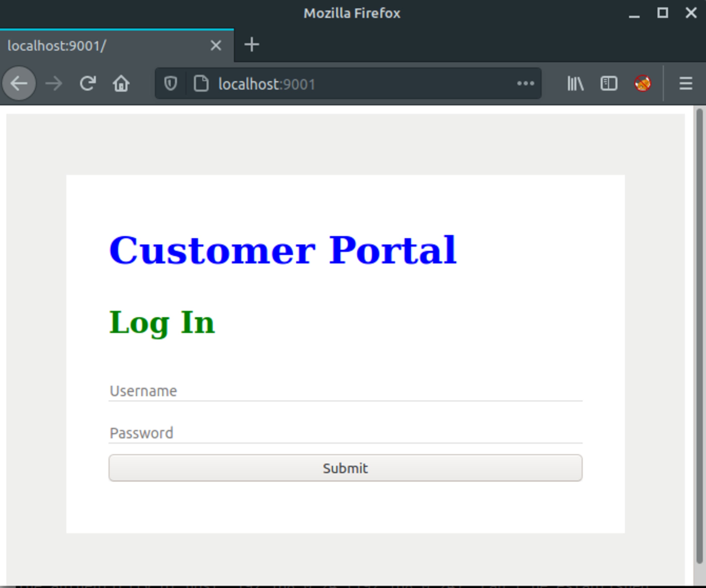Open a new tab
Viewport: 706px width, 588px height.
251,45
